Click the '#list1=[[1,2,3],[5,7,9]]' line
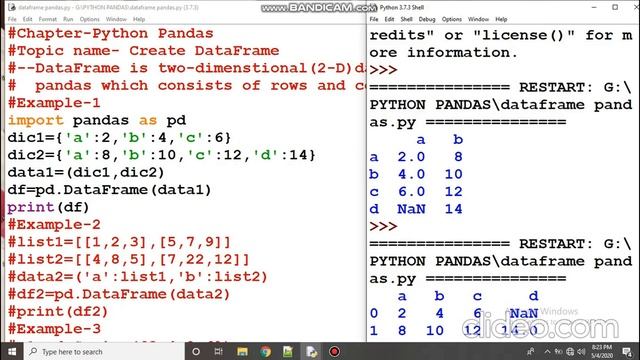The height and width of the screenshot is (360, 640). (119, 242)
